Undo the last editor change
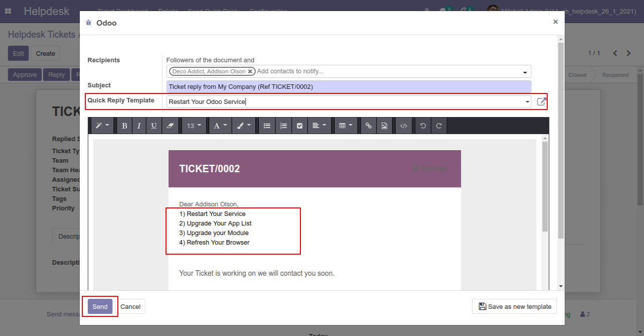Screen dimensions: 644x336 tap(423, 126)
